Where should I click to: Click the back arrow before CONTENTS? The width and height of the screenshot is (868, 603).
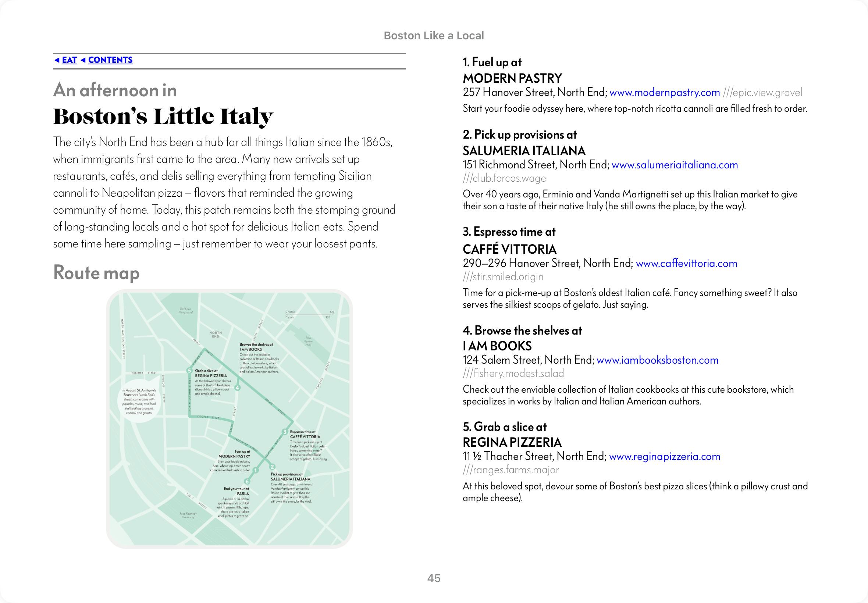click(83, 60)
